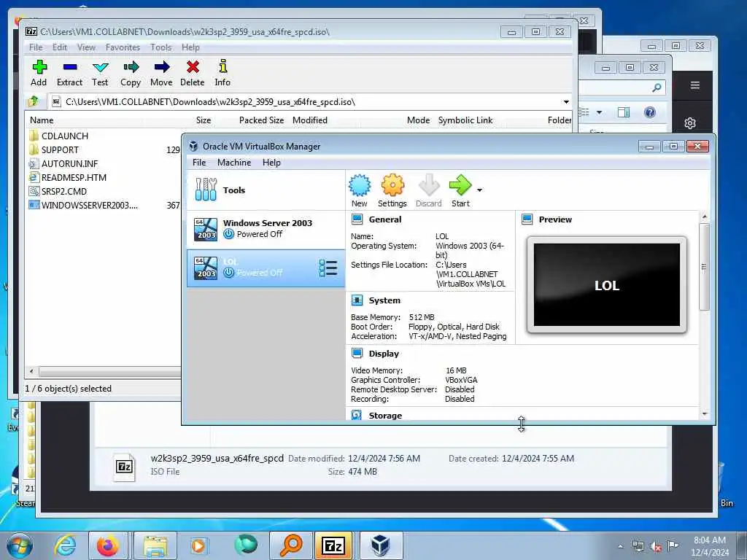Open the Explorer view options dropdown arrow

600,112
